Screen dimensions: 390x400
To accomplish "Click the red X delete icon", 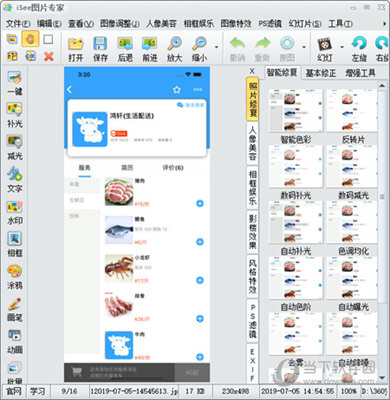I will pos(49,56).
